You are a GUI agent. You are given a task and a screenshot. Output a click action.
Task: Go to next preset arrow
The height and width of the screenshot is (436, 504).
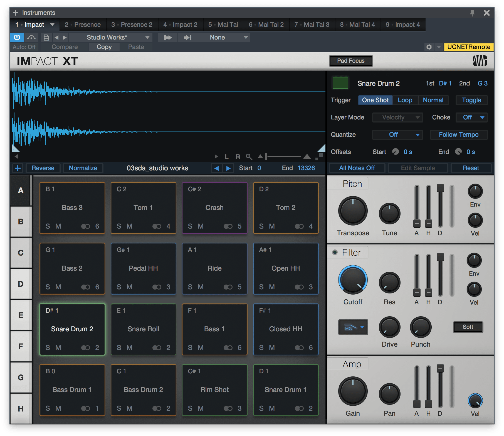click(65, 37)
